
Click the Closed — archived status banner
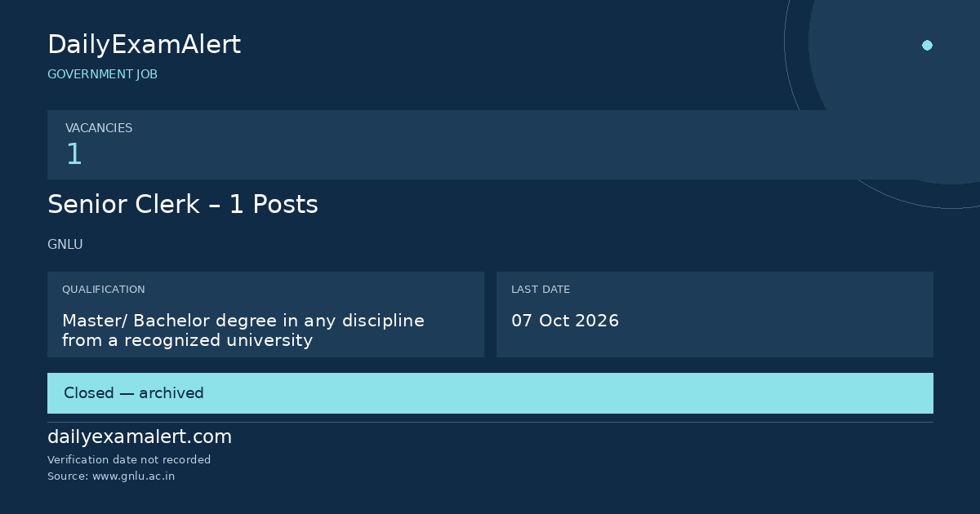tap(490, 393)
